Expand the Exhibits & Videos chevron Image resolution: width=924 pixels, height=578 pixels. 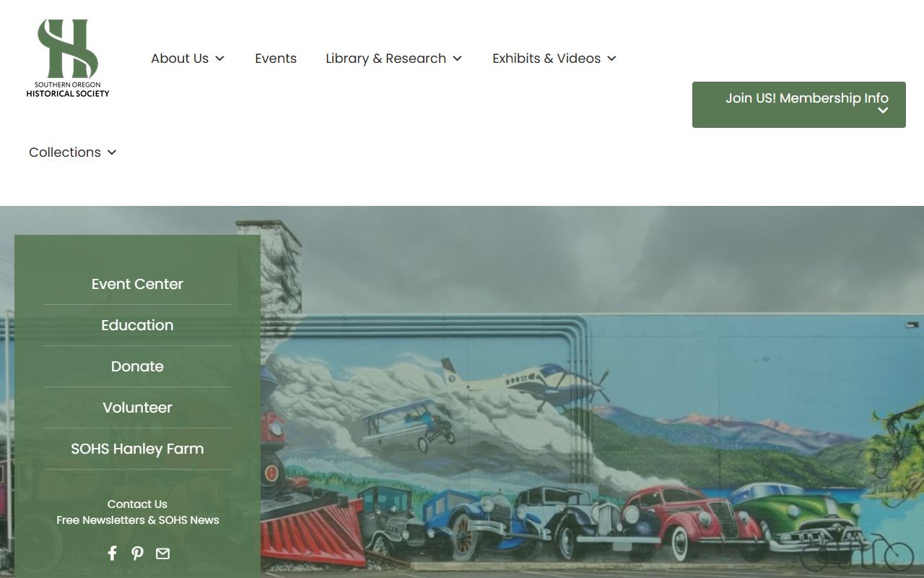pyautogui.click(x=611, y=59)
